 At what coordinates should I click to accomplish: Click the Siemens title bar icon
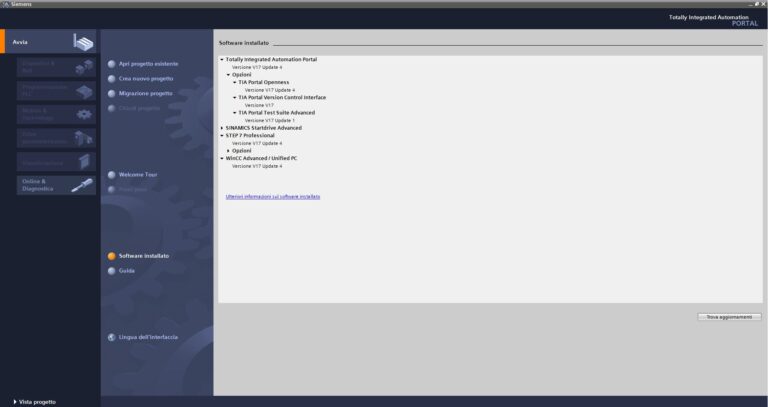(5, 4)
